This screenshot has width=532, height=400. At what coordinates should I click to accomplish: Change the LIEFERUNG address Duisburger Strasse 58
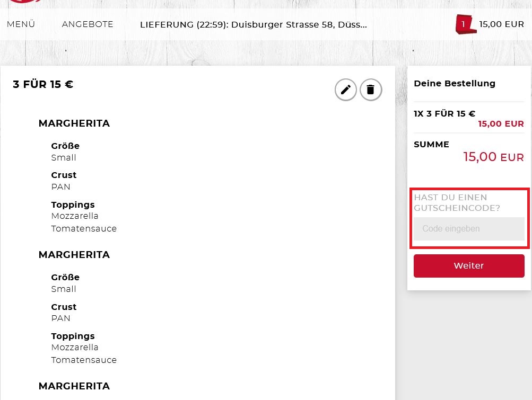[x=254, y=25]
